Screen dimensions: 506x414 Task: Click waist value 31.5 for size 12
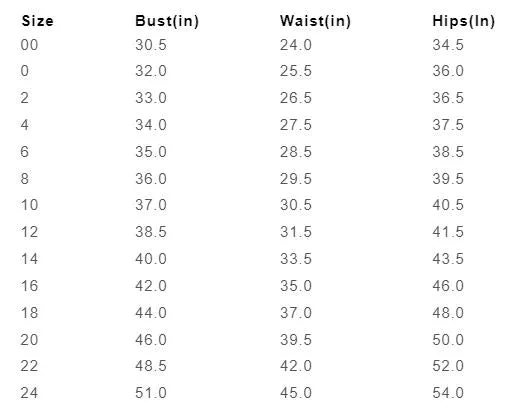[296, 232]
